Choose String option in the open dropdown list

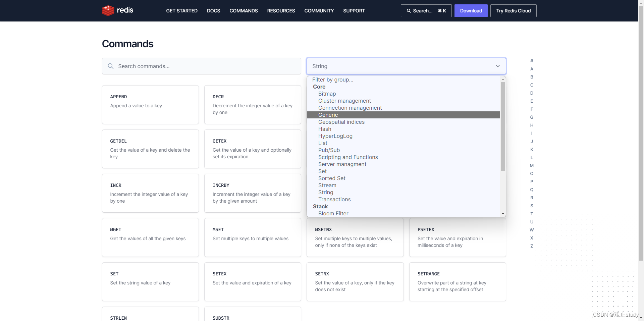click(404, 192)
